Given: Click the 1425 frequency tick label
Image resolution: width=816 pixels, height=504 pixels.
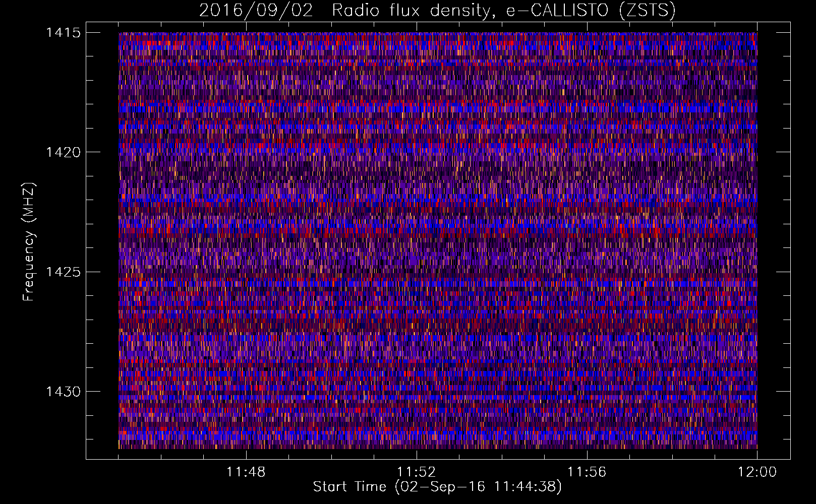Looking at the screenshot, I should pyautogui.click(x=63, y=272).
